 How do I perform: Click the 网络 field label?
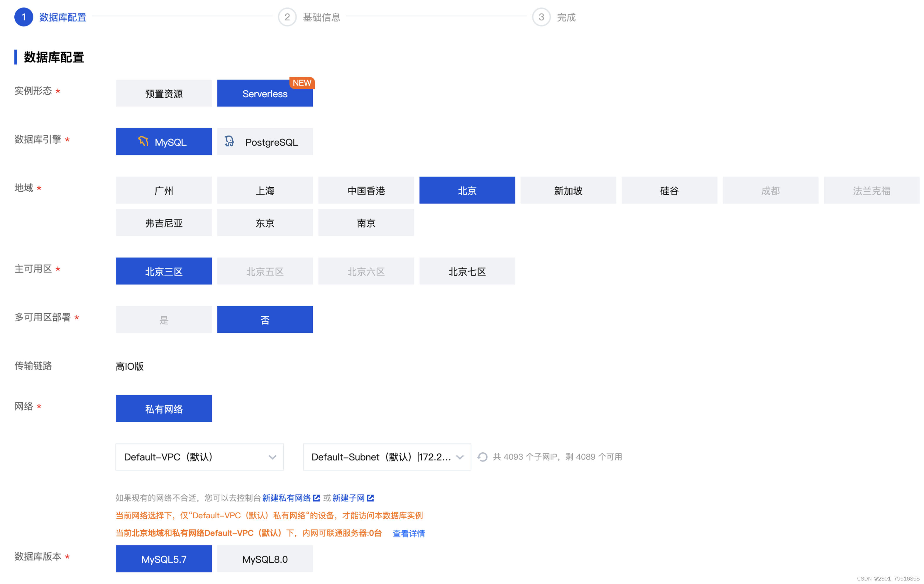[24, 406]
